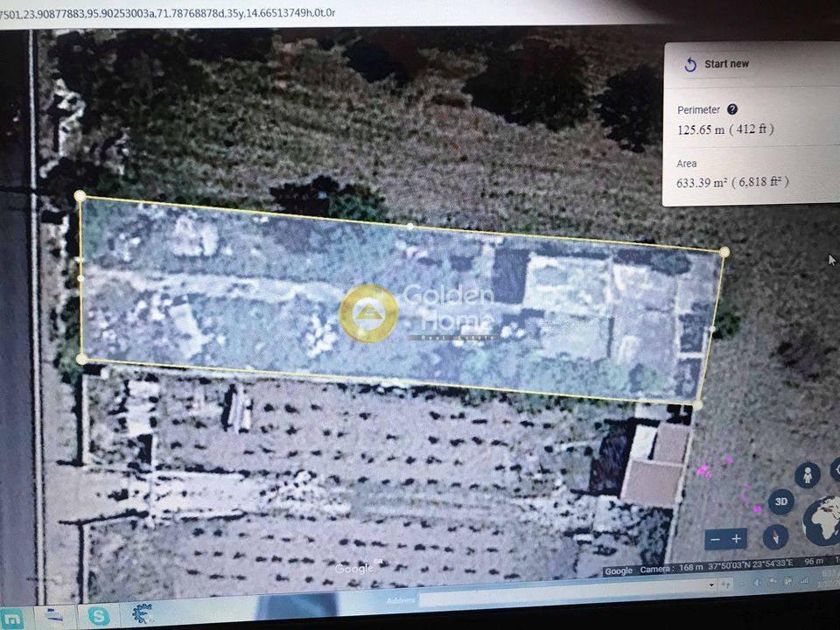
Task: Open Skype from the taskbar
Action: pos(99,616)
